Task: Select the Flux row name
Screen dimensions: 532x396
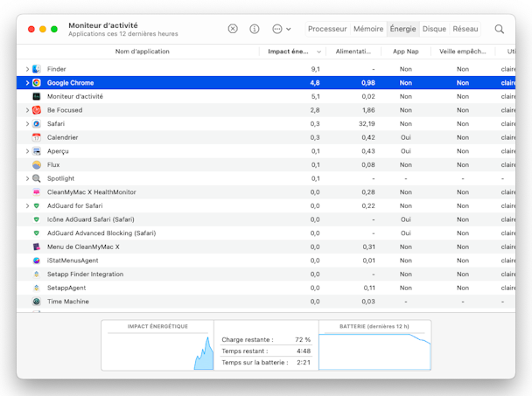Action: pyautogui.click(x=53, y=164)
